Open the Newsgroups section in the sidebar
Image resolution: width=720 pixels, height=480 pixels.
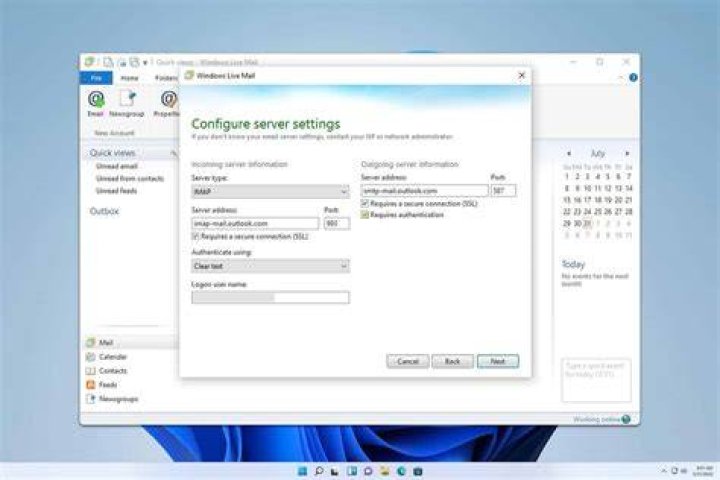pyautogui.click(x=112, y=399)
